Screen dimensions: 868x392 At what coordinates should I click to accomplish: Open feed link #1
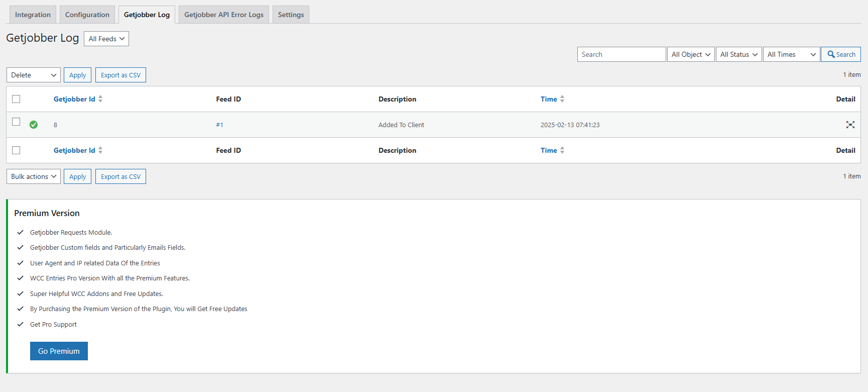tap(219, 125)
